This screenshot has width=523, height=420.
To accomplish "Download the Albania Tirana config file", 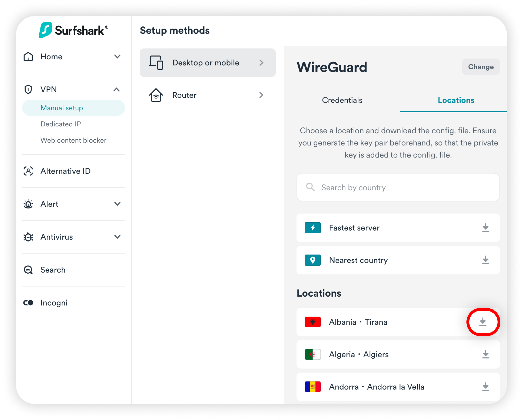I will [x=483, y=322].
